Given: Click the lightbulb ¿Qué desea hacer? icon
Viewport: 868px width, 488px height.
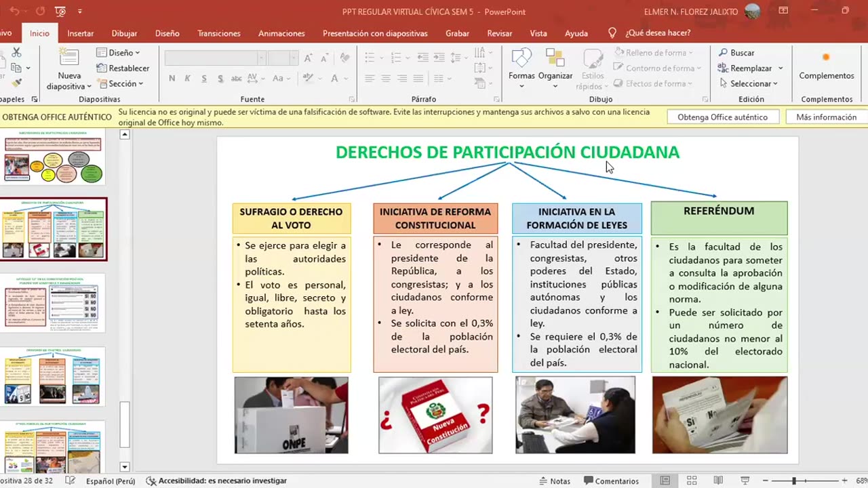Looking at the screenshot, I should point(612,33).
